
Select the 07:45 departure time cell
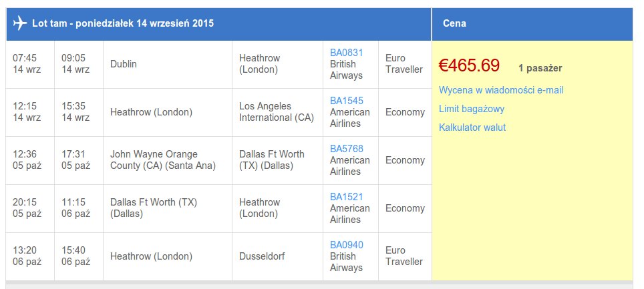(30, 65)
